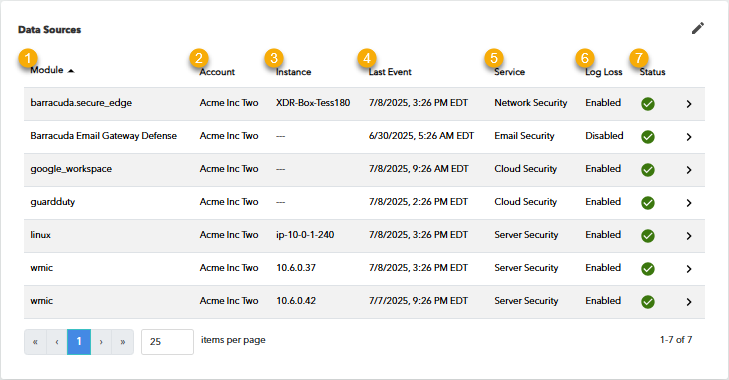
Task: Expand the wmic 10.6.0.42 row chevron
Action: pyautogui.click(x=689, y=302)
